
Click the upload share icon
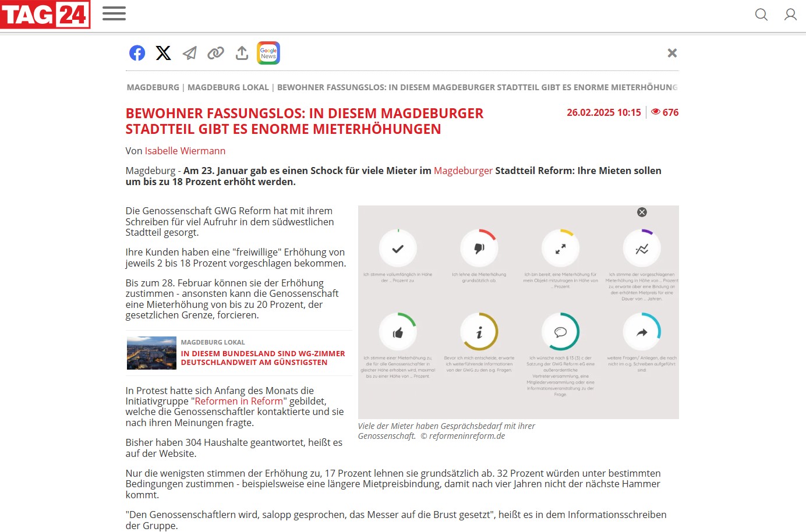coord(242,53)
